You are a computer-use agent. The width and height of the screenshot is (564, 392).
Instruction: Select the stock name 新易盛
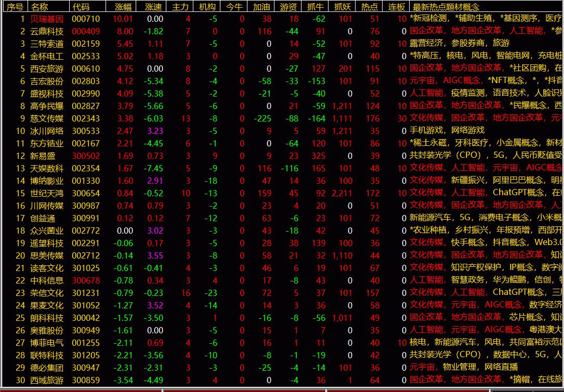43,156
